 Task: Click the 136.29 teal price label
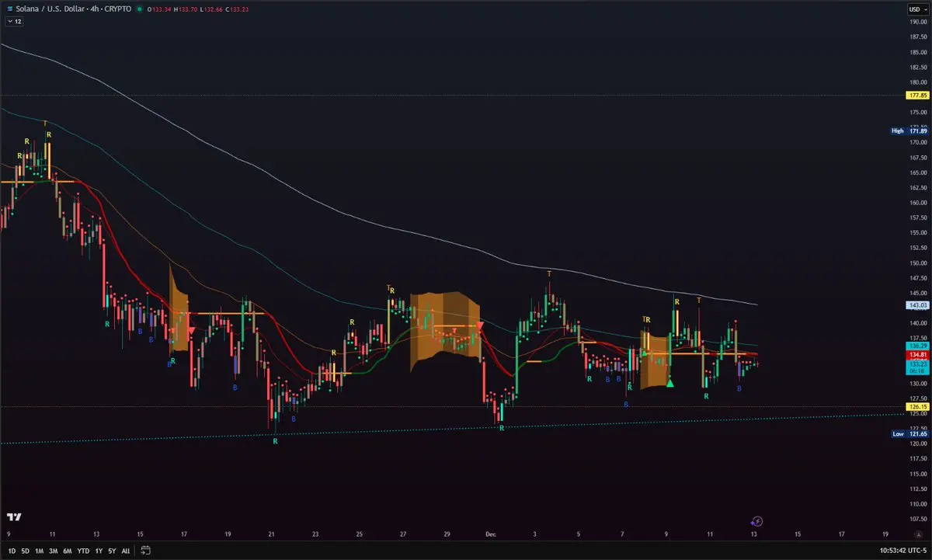tap(917, 345)
